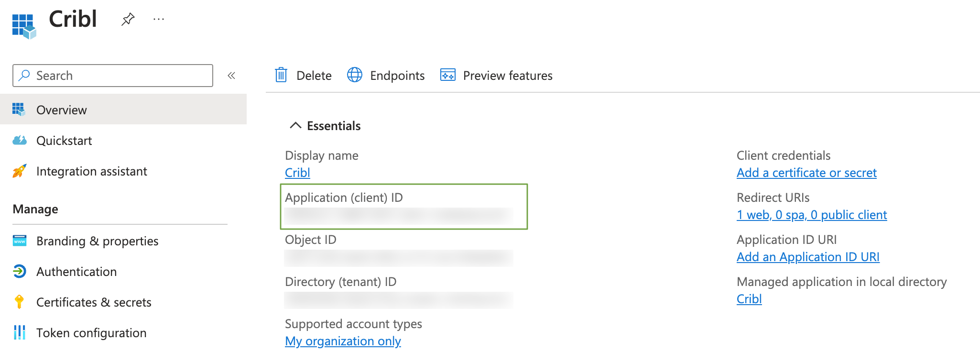980x352 pixels.
Task: Click the Branding www icon
Action: click(x=20, y=241)
